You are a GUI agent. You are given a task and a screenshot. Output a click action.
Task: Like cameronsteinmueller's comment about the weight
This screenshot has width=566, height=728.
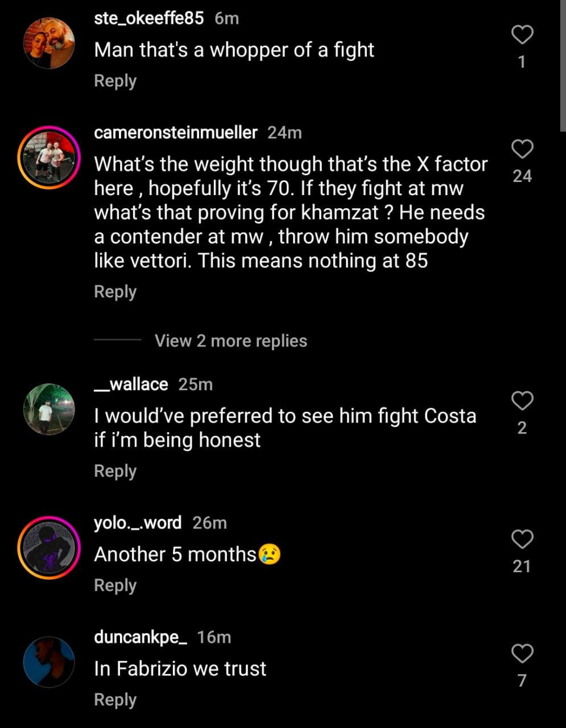pos(522,149)
